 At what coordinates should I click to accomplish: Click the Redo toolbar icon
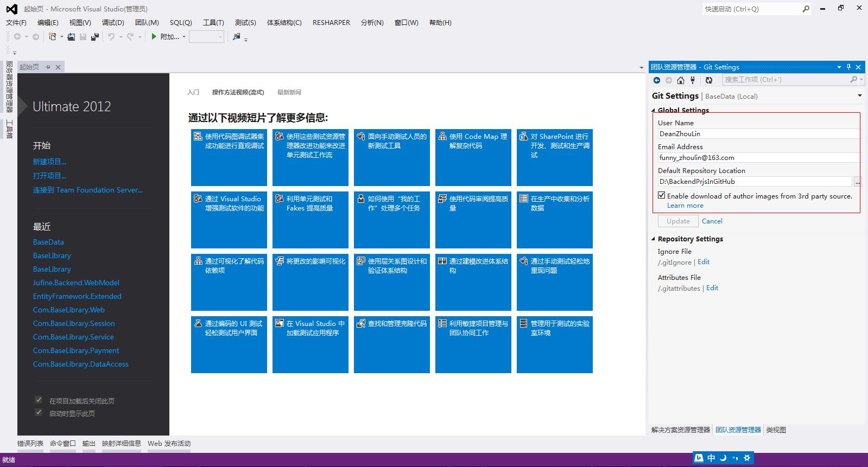pos(130,36)
